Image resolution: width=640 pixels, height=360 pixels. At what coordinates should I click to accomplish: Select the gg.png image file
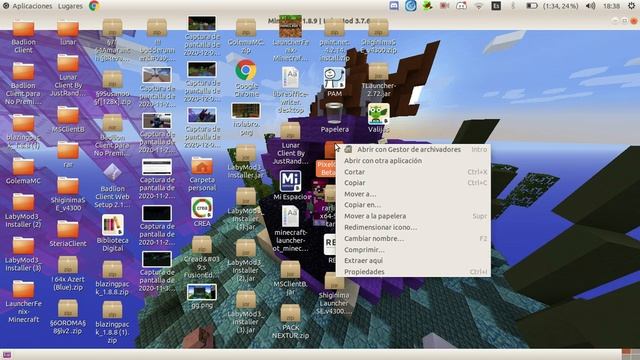coord(202,292)
